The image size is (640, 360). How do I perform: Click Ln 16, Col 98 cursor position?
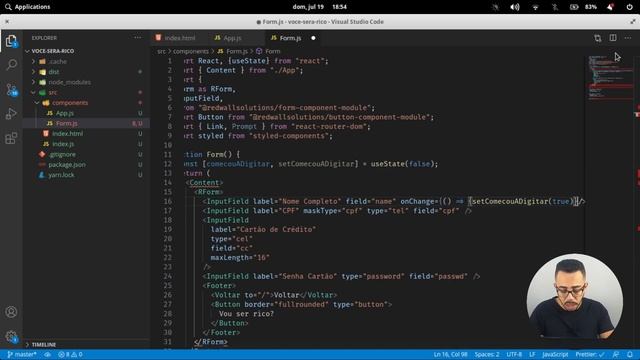point(450,354)
